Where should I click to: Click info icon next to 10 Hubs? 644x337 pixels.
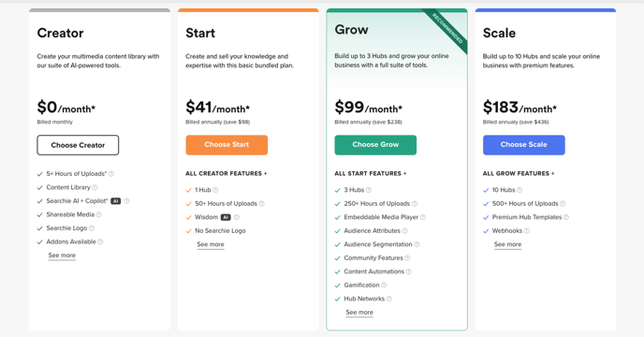point(520,190)
